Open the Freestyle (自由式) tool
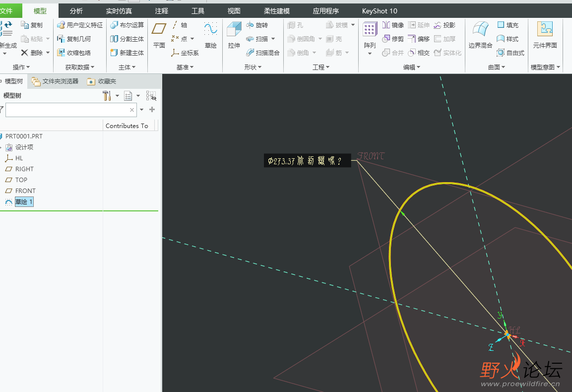The width and height of the screenshot is (572, 392). [x=510, y=53]
